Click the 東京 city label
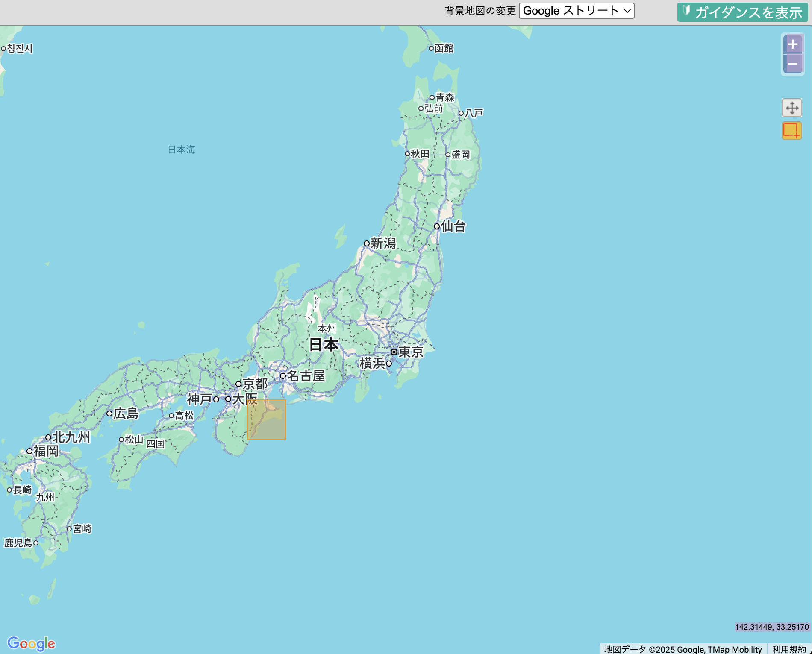Viewport: 812px width, 654px height. (x=411, y=352)
